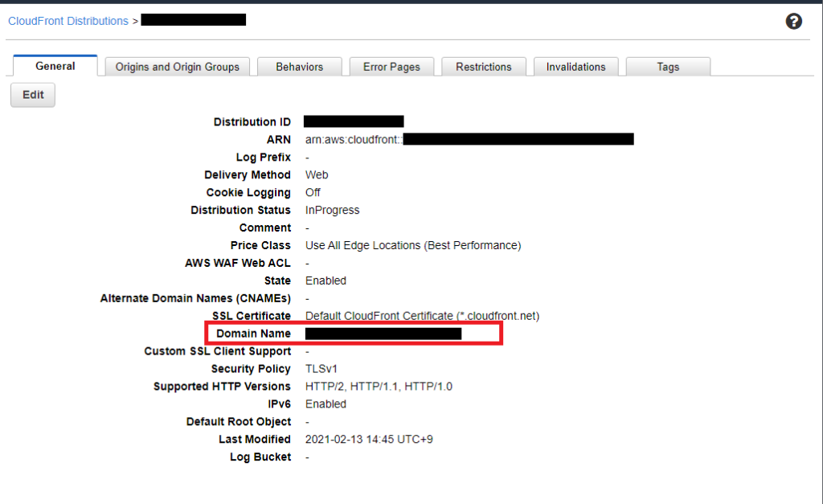Click the Cookie Logging label
This screenshot has height=504, width=823.
click(248, 193)
